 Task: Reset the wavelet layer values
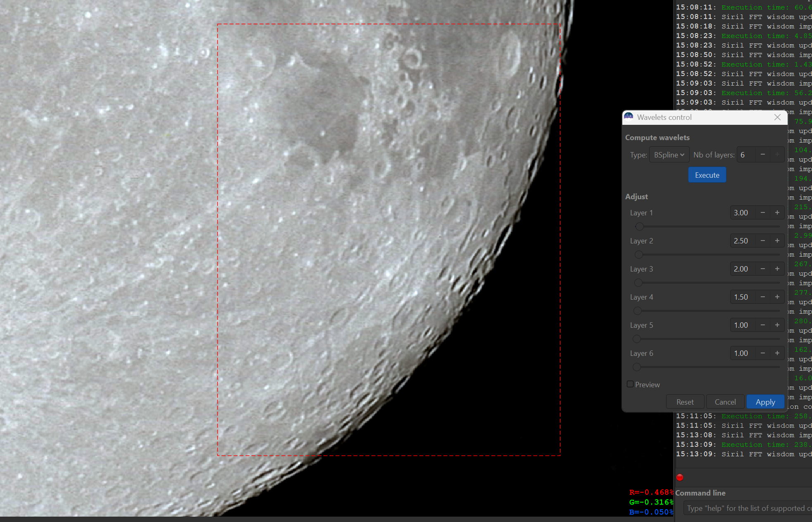[685, 402]
